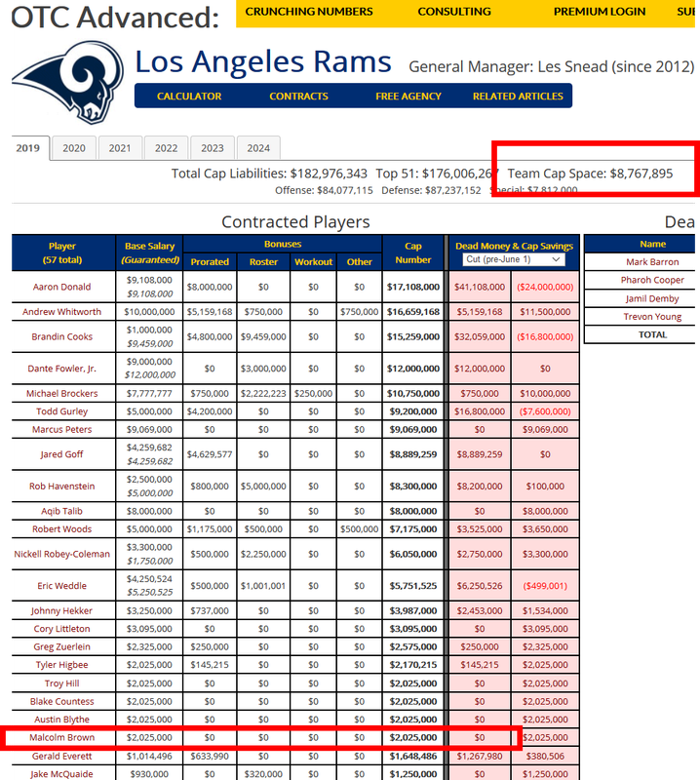This screenshot has width=700, height=780.
Task: Click the Los Angeles Rams logo
Action: point(68,82)
